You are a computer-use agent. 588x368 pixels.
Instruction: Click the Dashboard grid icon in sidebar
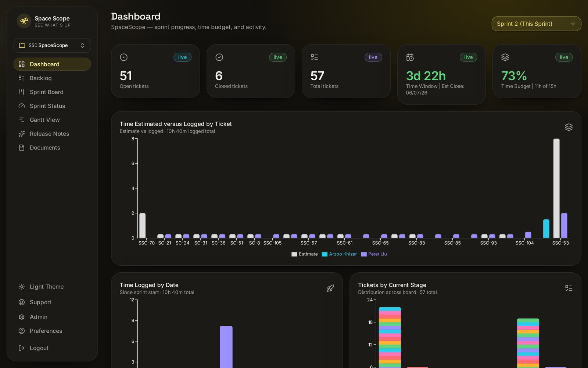tap(22, 64)
